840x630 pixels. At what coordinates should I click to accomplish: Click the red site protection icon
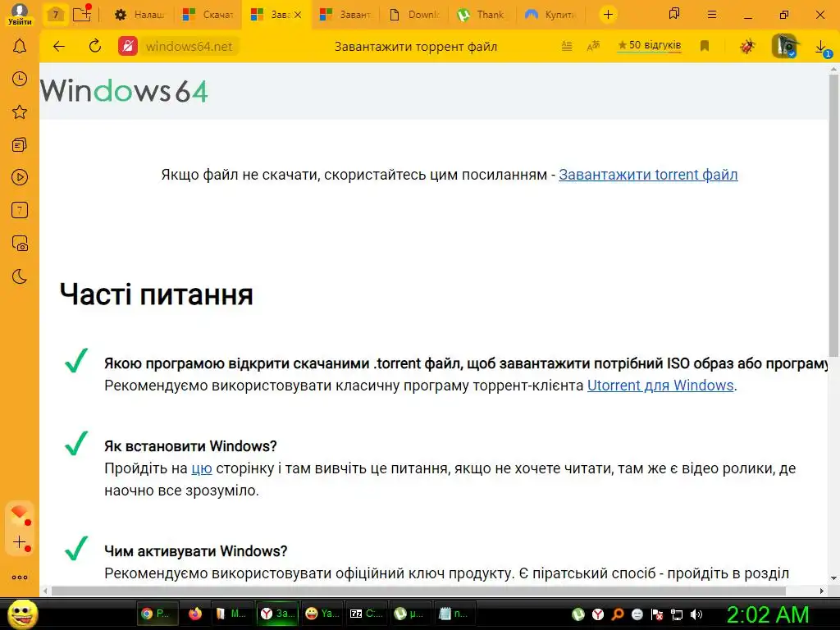[x=127, y=46]
